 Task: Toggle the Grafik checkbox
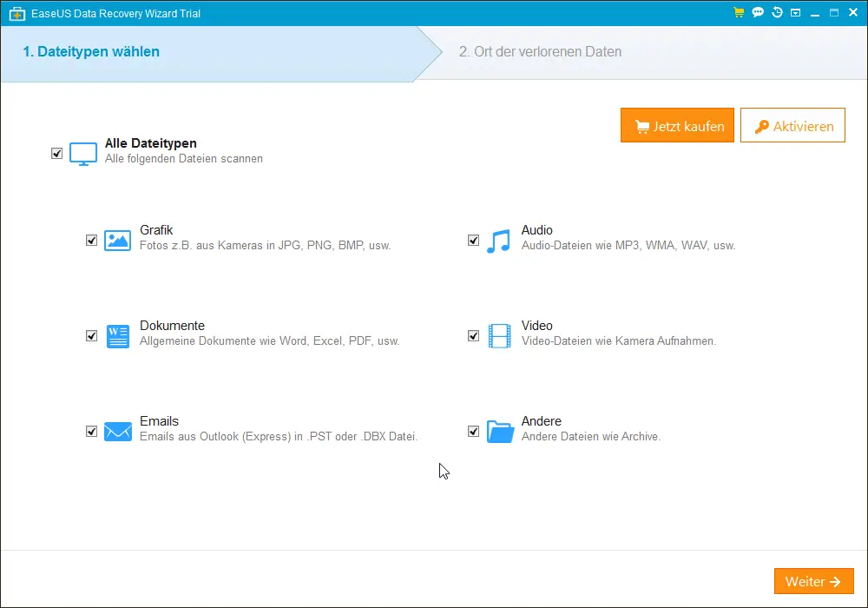91,241
